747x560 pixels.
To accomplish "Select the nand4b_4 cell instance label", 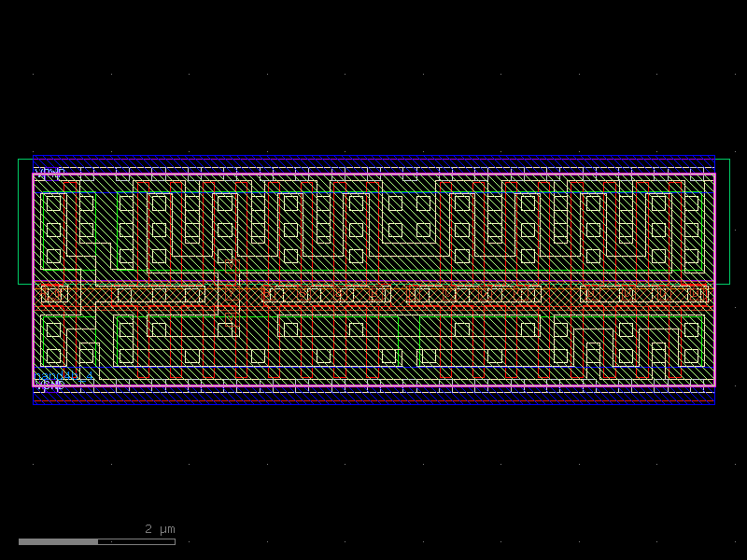I will [61, 377].
